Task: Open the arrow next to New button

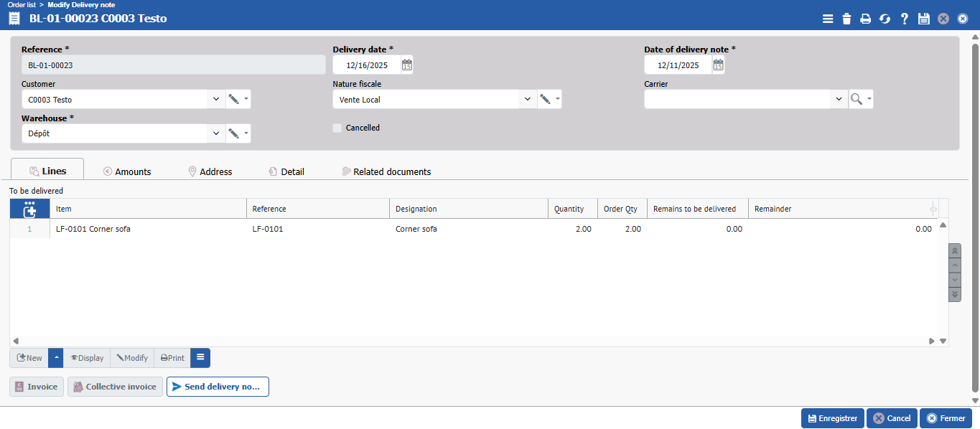Action: point(56,358)
